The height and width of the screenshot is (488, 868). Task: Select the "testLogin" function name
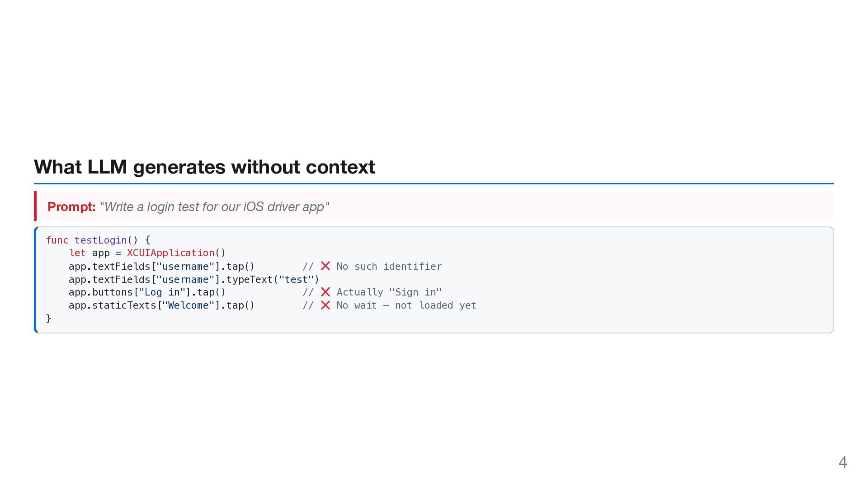pyautogui.click(x=100, y=240)
